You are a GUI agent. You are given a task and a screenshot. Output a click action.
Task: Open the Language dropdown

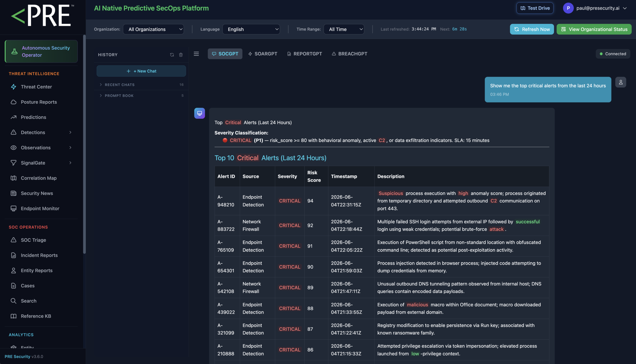(x=251, y=29)
